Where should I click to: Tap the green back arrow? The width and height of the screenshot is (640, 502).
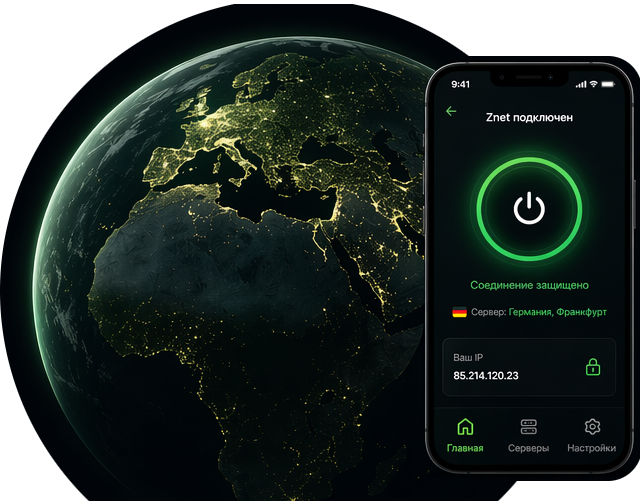click(x=451, y=111)
